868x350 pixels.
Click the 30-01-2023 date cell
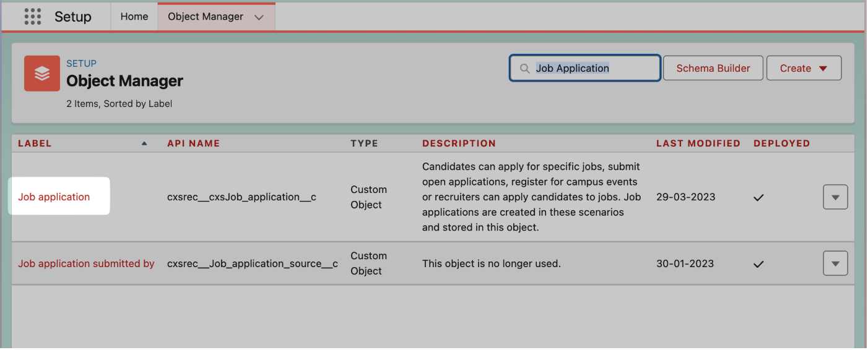[685, 263]
